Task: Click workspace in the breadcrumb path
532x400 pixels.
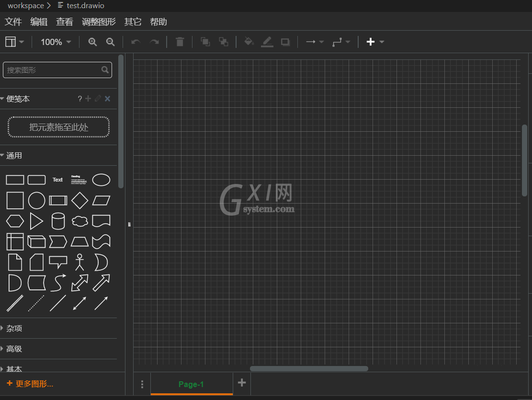Action: click(26, 5)
